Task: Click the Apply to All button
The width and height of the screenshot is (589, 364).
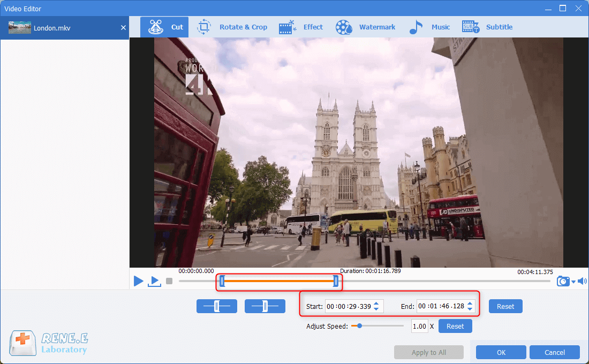Action: [x=428, y=352]
